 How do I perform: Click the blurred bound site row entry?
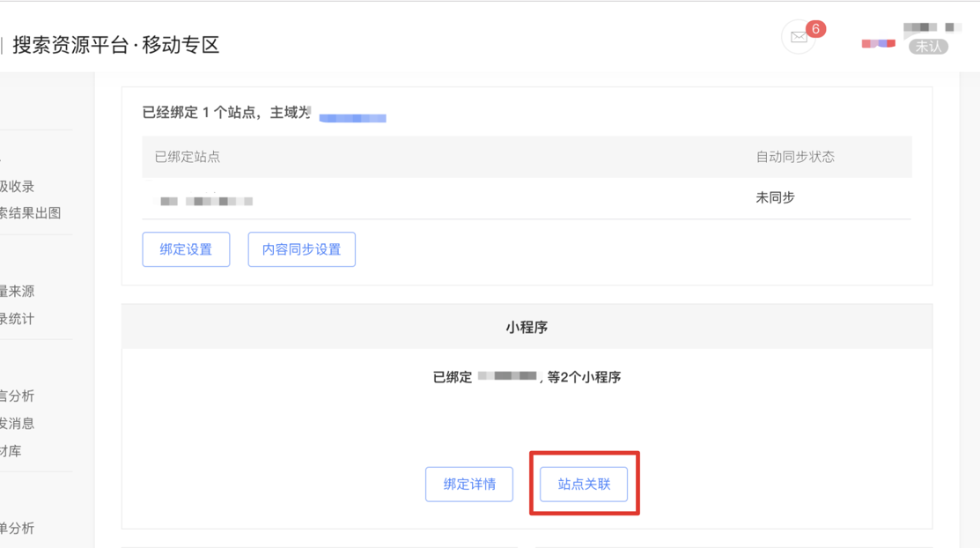[x=207, y=201]
